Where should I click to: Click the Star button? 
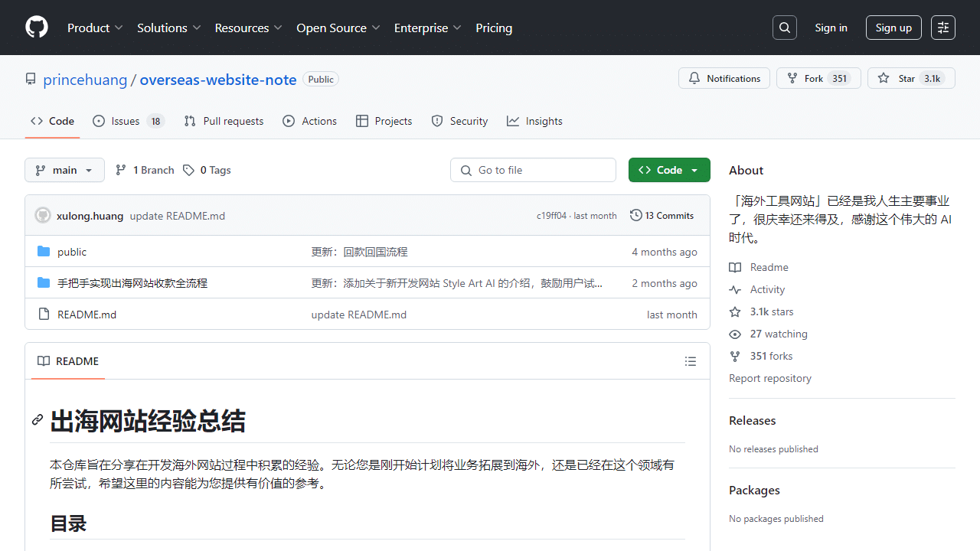[x=911, y=78]
